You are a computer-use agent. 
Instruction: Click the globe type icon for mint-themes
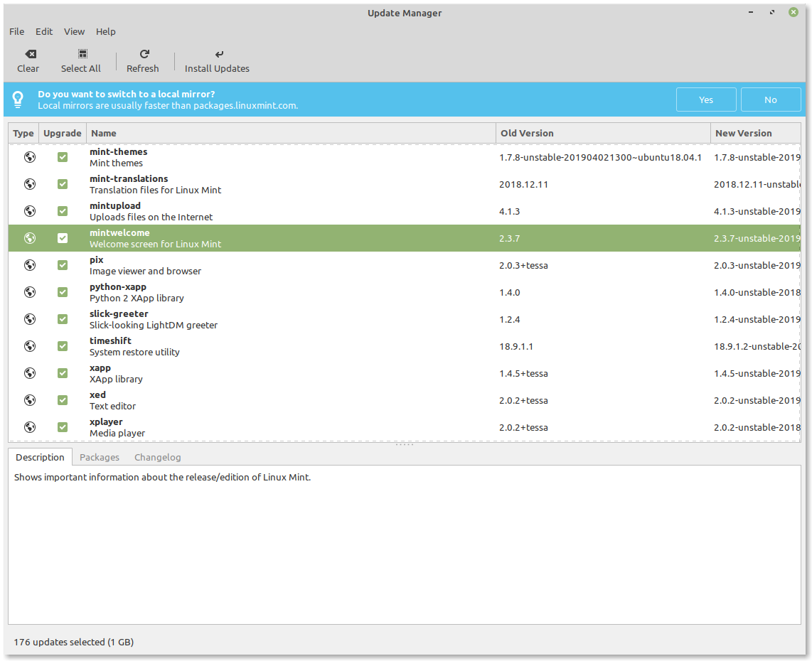click(30, 156)
